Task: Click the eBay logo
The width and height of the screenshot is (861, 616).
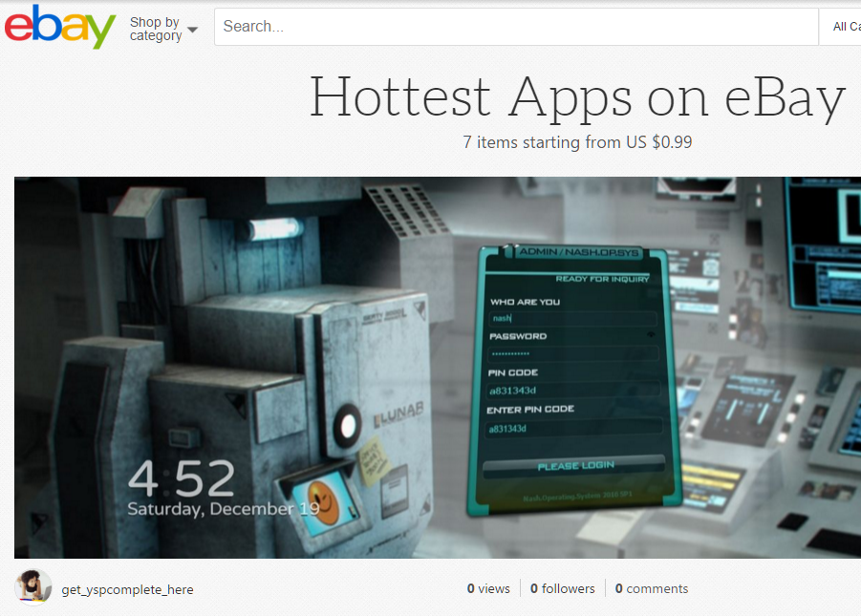Action: tap(60, 27)
